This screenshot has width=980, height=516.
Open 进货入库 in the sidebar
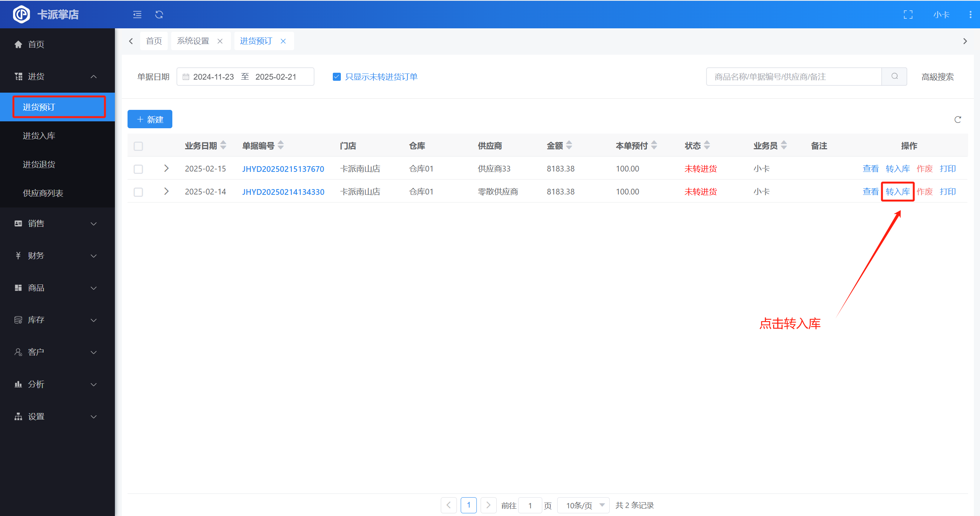[39, 136]
